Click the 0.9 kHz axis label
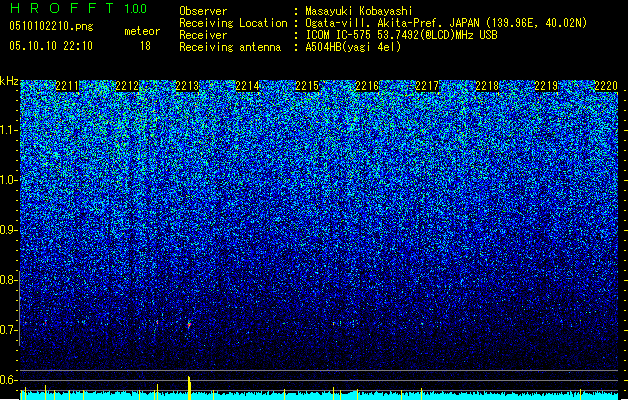This screenshot has height=400, width=629. point(9,230)
